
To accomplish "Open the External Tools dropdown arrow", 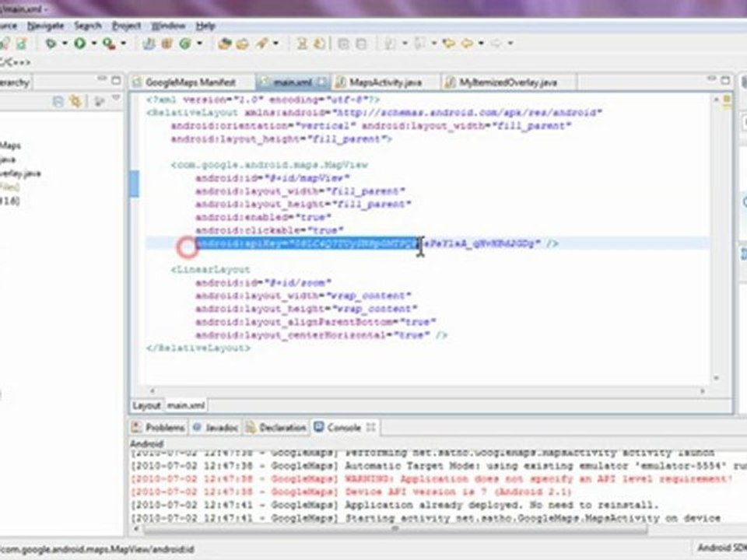I will (124, 44).
